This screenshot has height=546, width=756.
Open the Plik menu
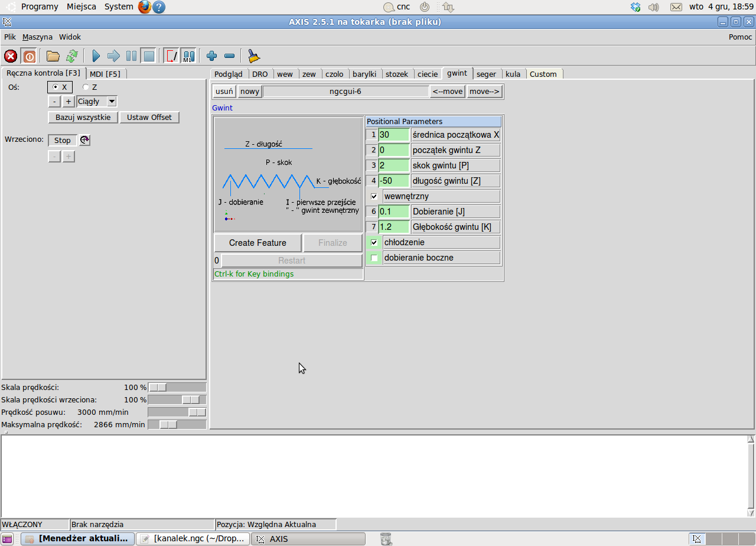[10, 37]
